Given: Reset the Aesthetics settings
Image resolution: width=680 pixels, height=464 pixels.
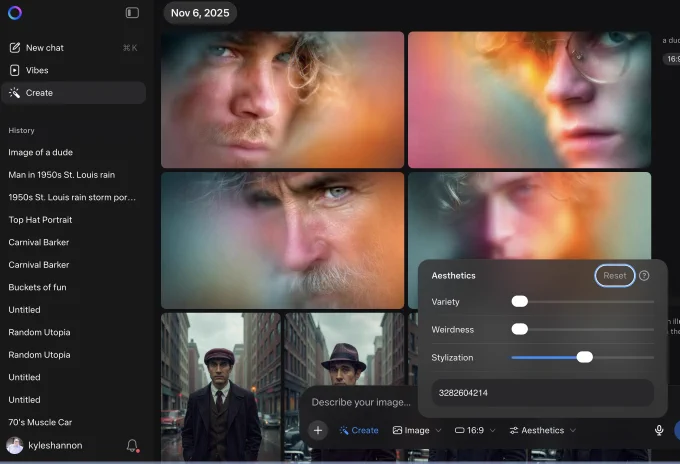Looking at the screenshot, I should tap(615, 276).
